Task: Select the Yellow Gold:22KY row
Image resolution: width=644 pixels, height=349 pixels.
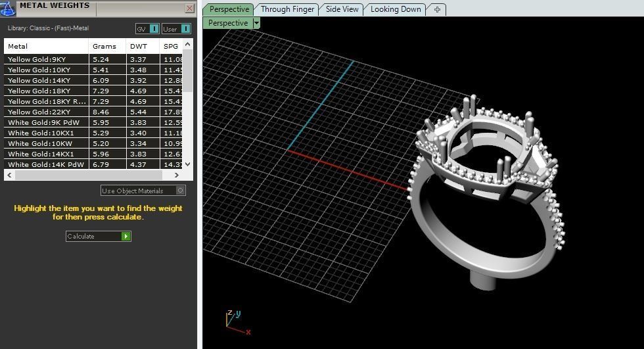Action: [x=93, y=112]
